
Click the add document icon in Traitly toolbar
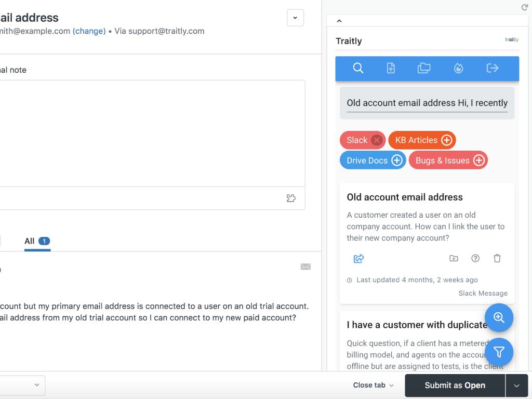[391, 68]
